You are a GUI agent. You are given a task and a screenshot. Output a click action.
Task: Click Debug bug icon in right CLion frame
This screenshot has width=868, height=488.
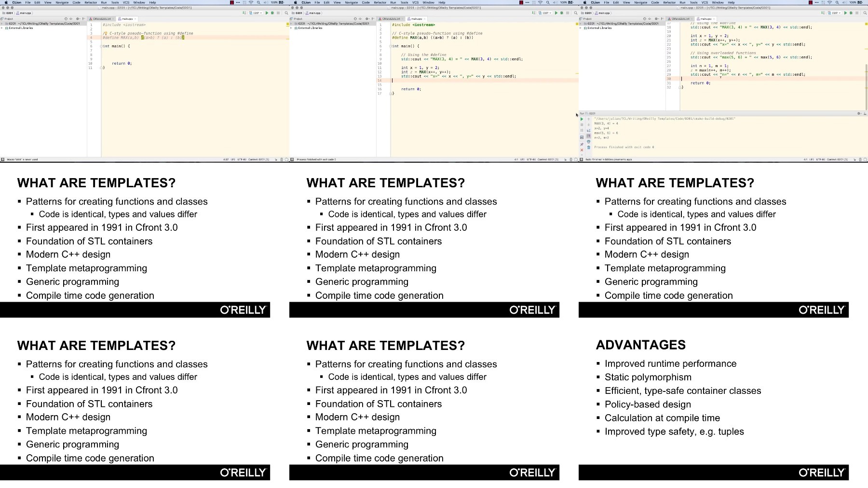[x=851, y=13]
